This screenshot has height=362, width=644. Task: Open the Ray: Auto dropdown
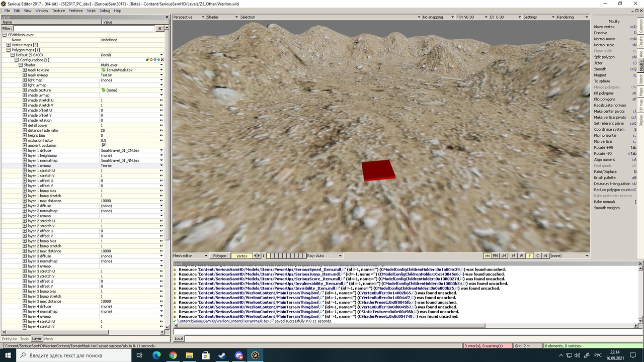(x=324, y=256)
